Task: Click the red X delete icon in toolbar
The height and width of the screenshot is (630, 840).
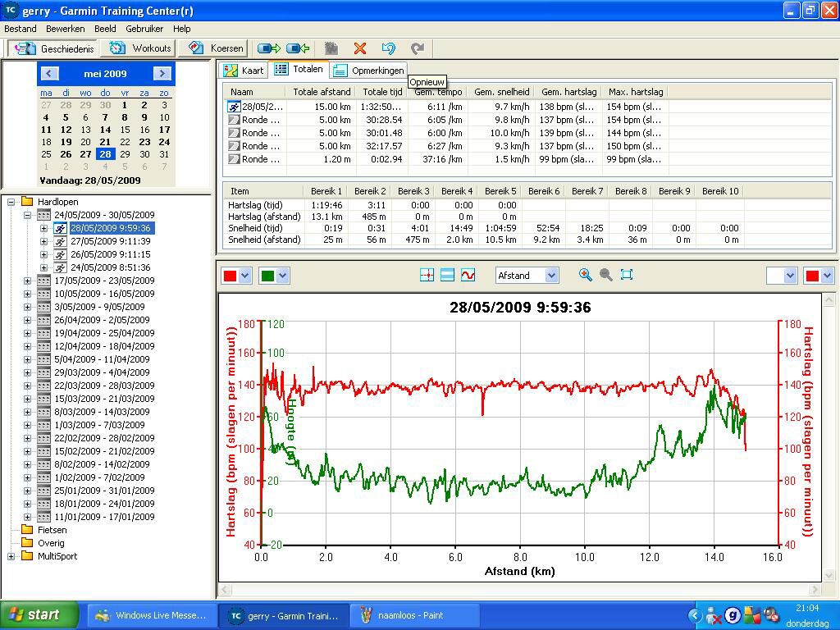Action: [360, 48]
